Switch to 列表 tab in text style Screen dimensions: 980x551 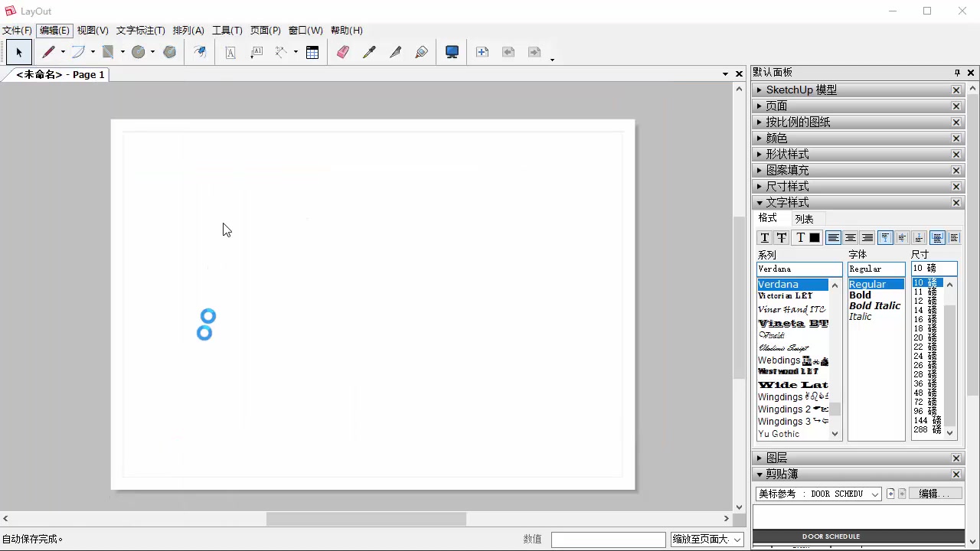[804, 219]
